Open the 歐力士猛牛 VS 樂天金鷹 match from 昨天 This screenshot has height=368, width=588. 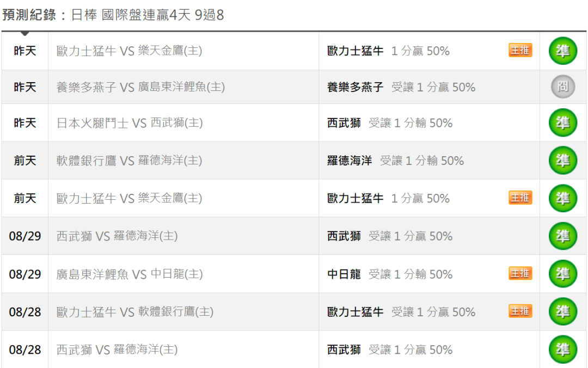point(129,51)
